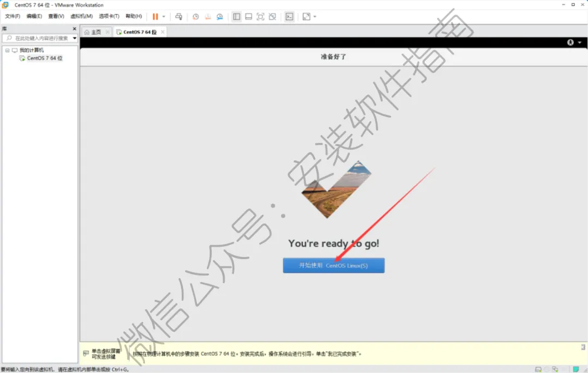Open the library search filter dropdown

(x=75, y=38)
